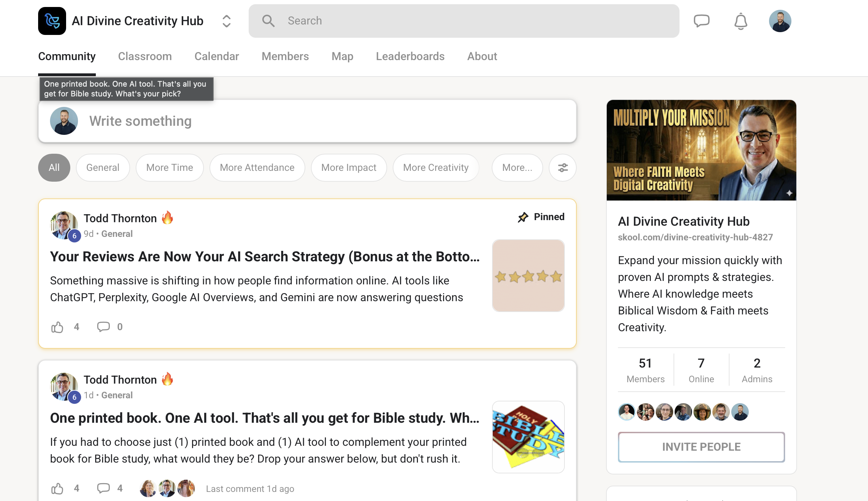Open the feed filter settings icon
The width and height of the screenshot is (868, 501).
point(562,168)
